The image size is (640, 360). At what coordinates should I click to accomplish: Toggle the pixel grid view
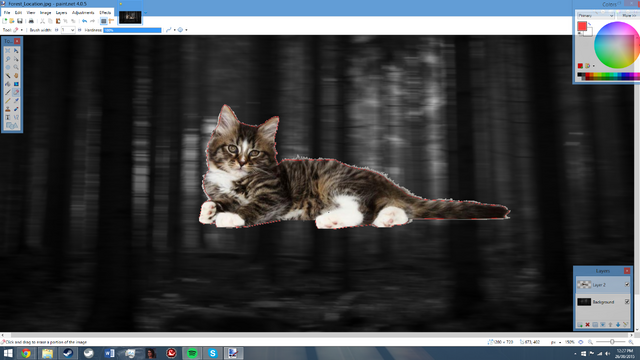[104, 21]
